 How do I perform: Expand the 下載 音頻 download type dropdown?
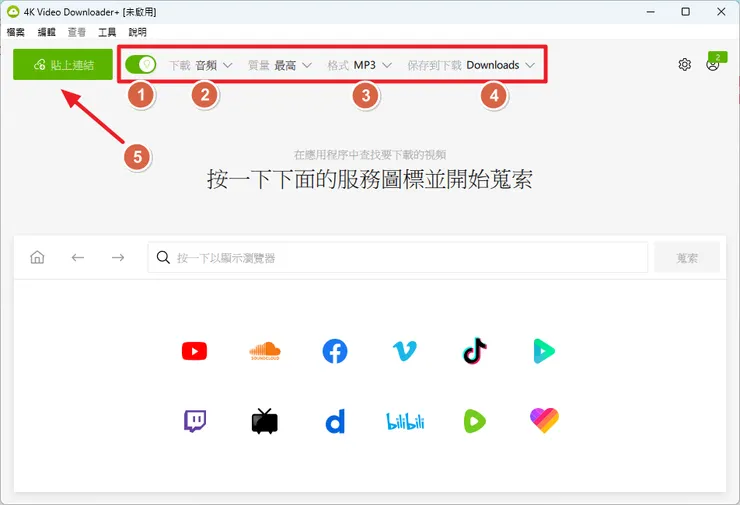pyautogui.click(x=201, y=65)
